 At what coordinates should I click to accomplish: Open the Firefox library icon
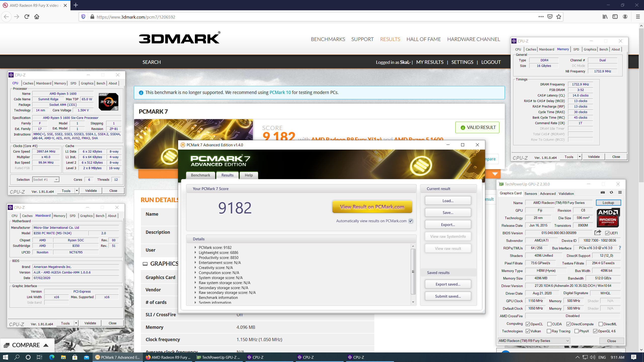(x=605, y=17)
